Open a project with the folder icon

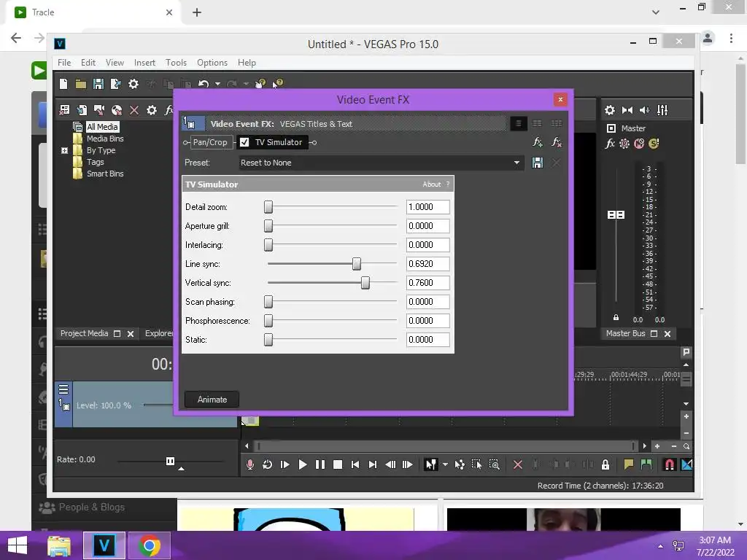tap(80, 85)
